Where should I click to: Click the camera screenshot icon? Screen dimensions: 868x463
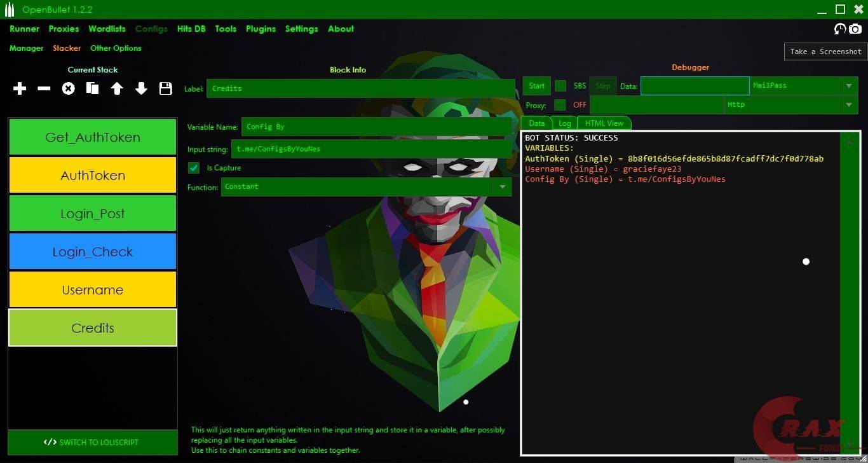pyautogui.click(x=855, y=29)
